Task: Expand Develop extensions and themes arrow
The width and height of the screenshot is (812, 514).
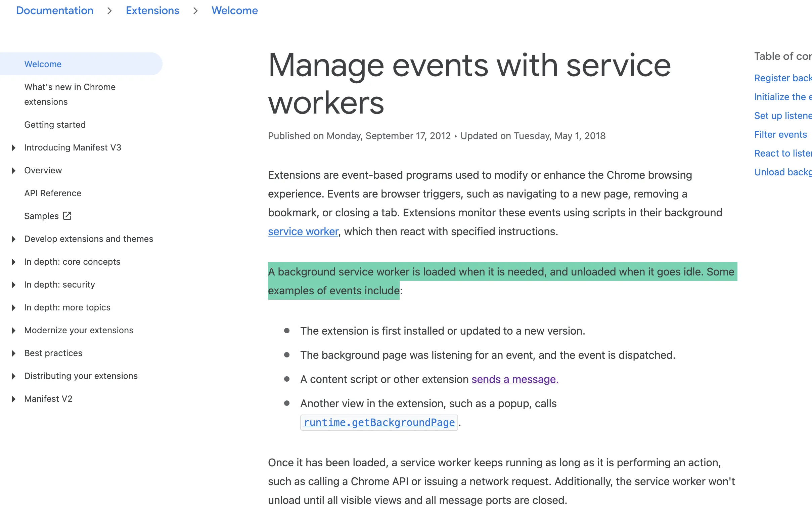Action: click(x=13, y=239)
